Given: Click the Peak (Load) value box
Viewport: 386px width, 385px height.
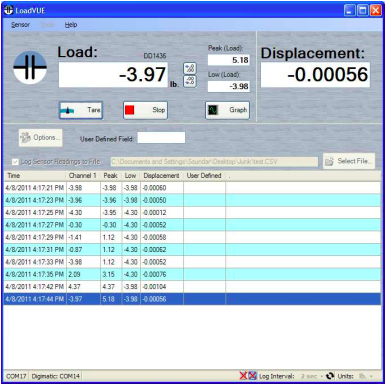Looking at the screenshot, I should click(228, 60).
